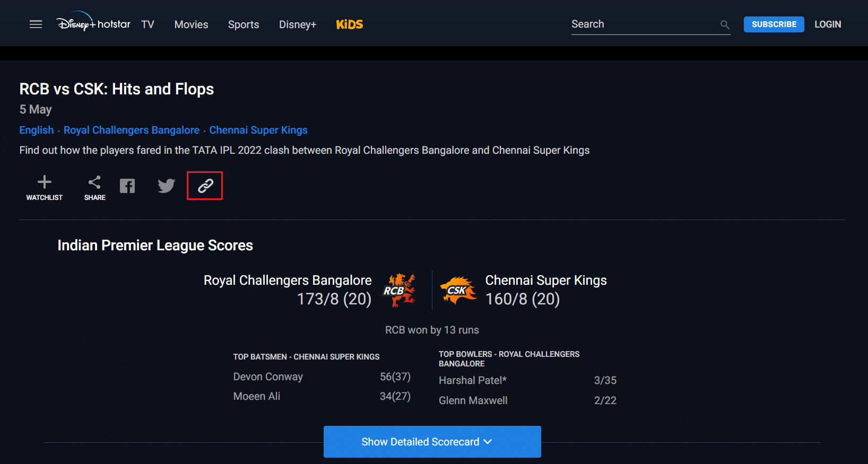Open the hamburger menu icon
The image size is (868, 464).
(x=36, y=24)
